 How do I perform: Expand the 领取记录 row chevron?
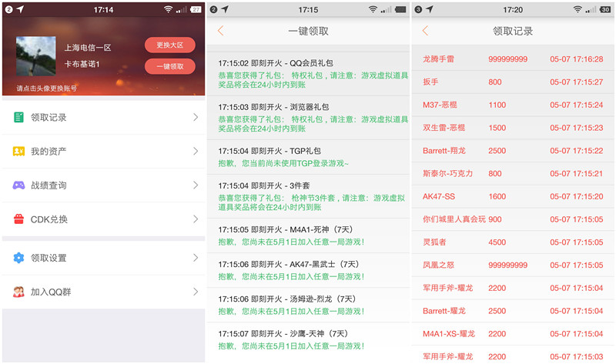(196, 117)
